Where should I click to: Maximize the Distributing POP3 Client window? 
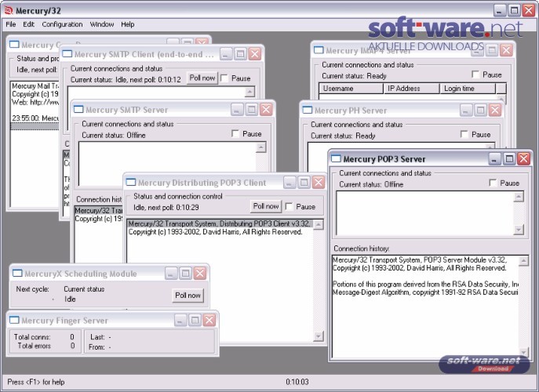pyautogui.click(x=304, y=183)
